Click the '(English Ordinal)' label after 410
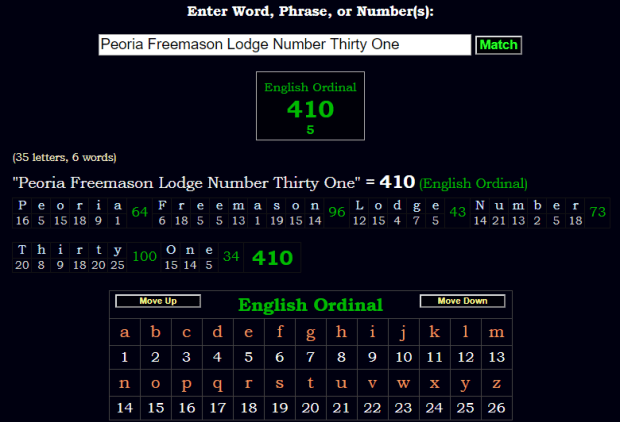Screen dimensions: 620x422 pyautogui.click(x=473, y=184)
